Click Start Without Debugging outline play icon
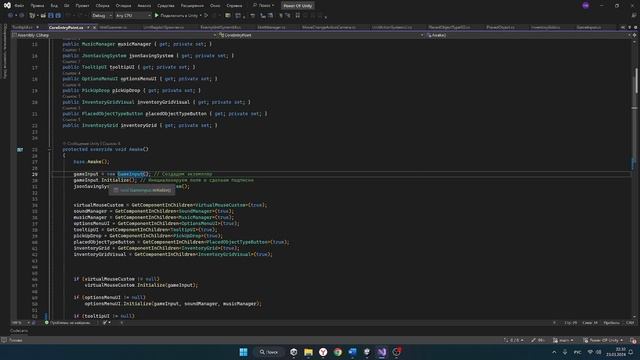Image resolution: width=640 pixels, height=360 pixels. click(x=207, y=16)
